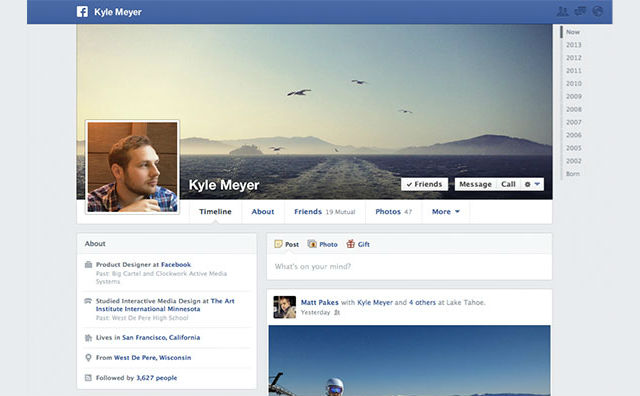Image resolution: width=640 pixels, height=396 pixels.
Task: Jump to Born on the timeline
Action: 573,174
